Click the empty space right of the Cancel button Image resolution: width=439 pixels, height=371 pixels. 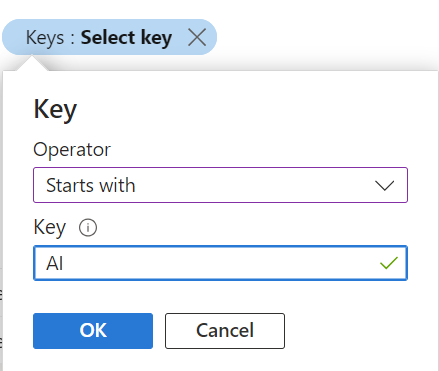point(360,331)
